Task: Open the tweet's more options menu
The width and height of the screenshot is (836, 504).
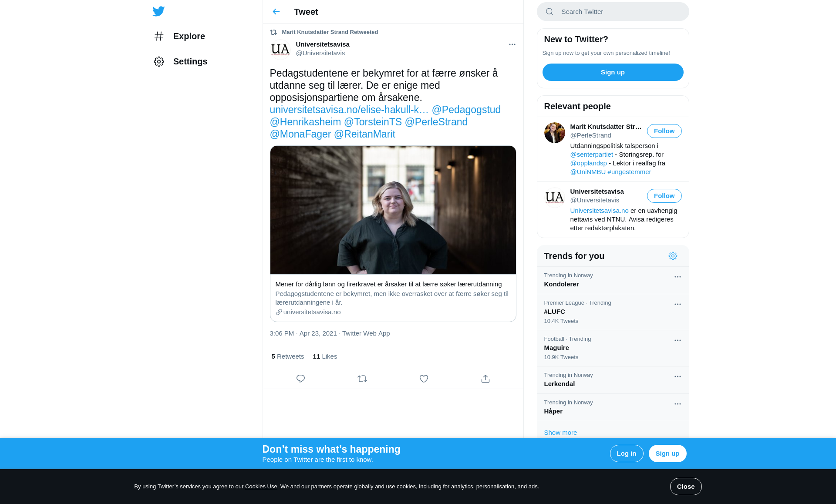Action: [512, 44]
